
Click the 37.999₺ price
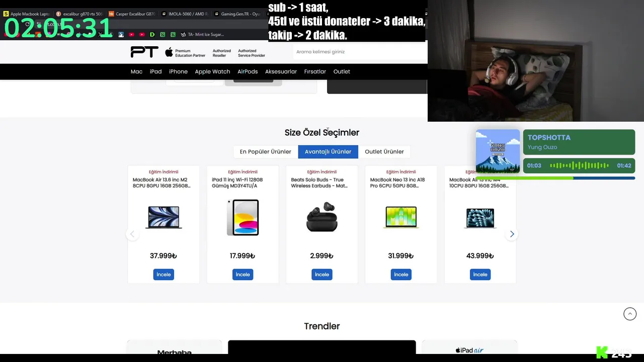tap(164, 256)
